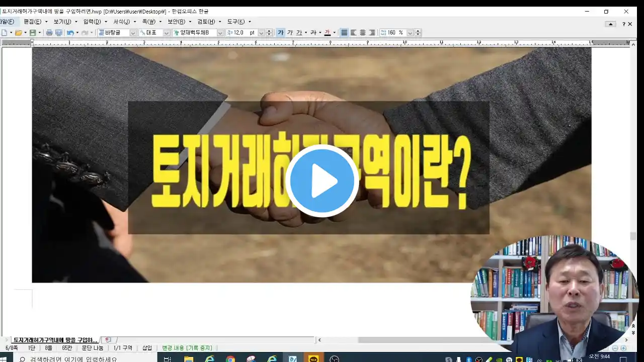Open the 검토(H) menu
Viewport: 644px width, 362px height.
(206, 22)
